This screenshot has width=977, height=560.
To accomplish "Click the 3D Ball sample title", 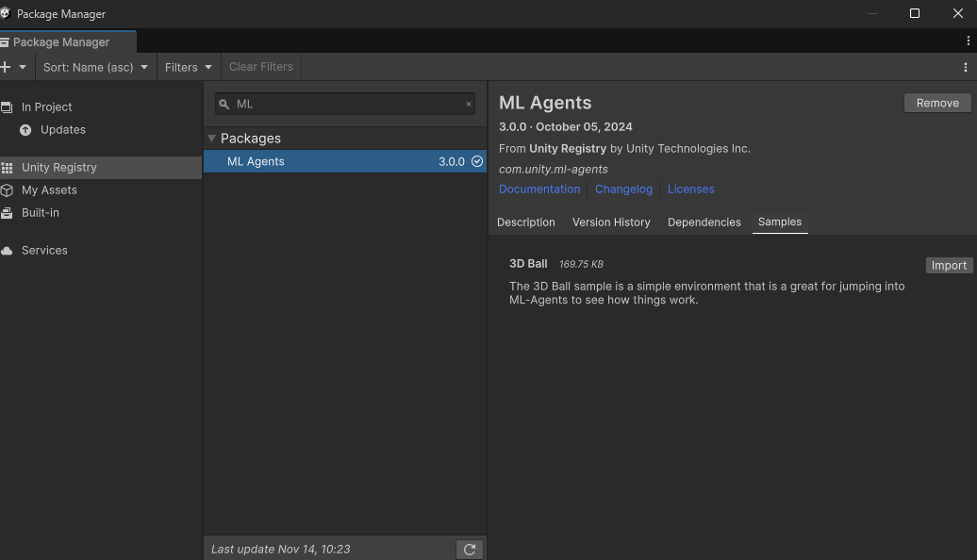I will click(x=528, y=263).
